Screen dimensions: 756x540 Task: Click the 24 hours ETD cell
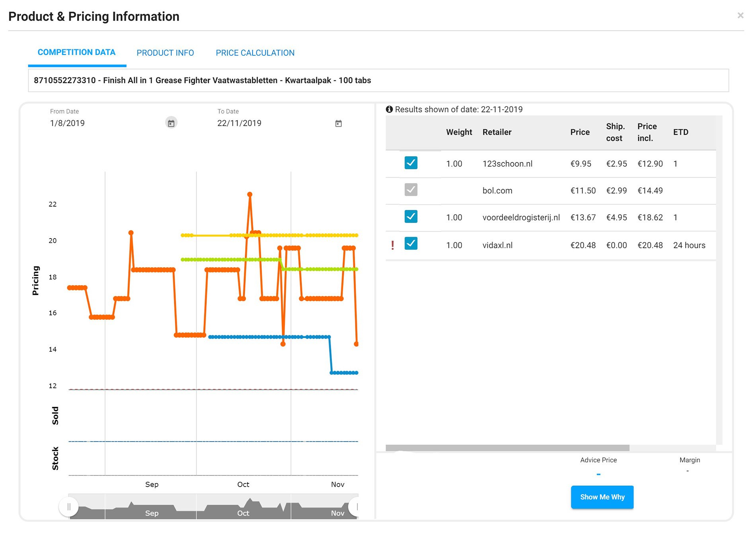click(689, 245)
